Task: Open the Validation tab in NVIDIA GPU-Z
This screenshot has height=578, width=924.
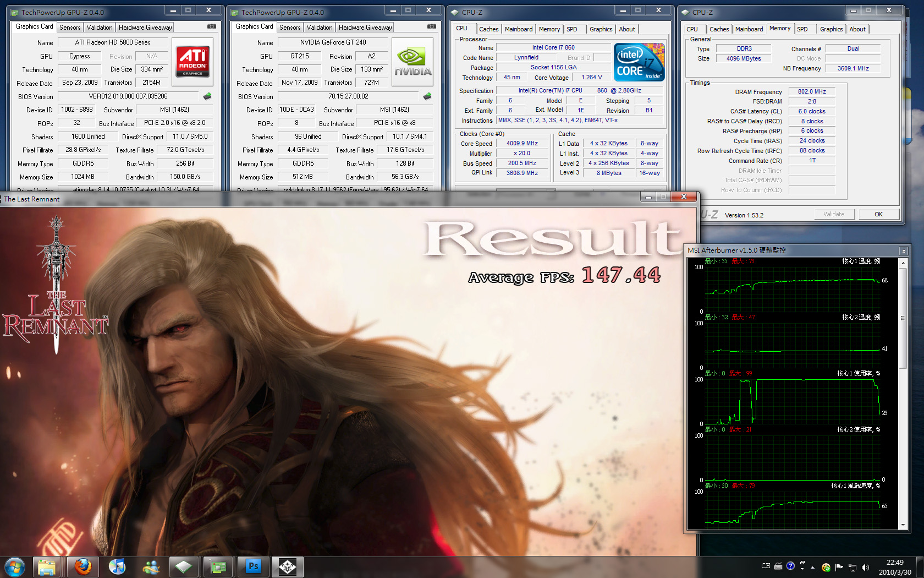Action: pos(320,27)
